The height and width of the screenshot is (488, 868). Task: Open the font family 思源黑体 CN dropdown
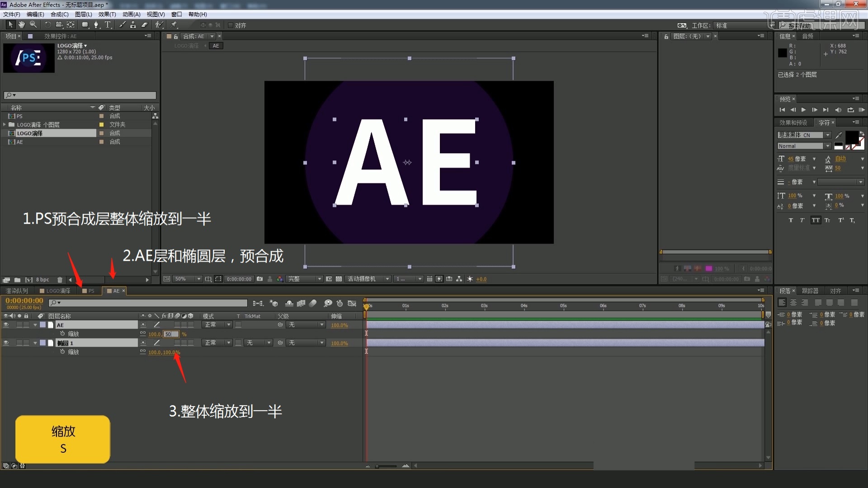(804, 135)
